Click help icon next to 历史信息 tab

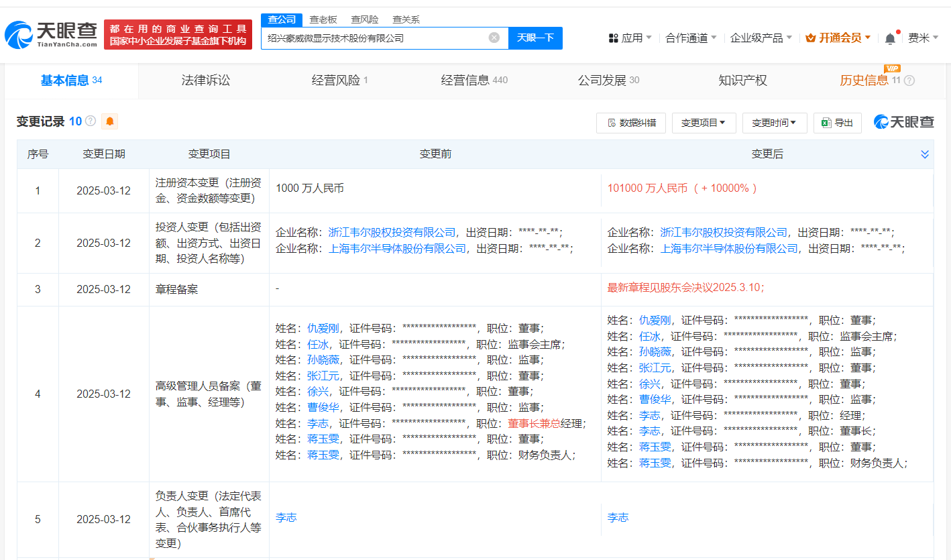(909, 80)
